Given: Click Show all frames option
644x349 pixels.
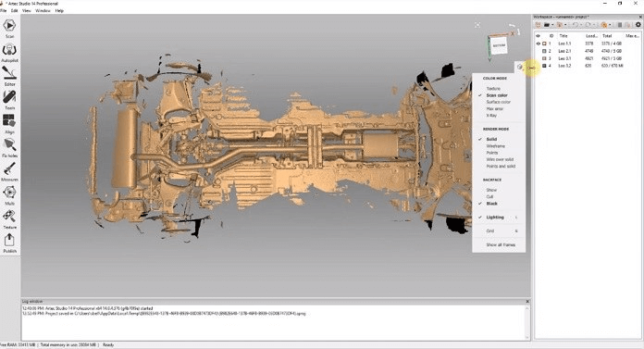Looking at the screenshot, I should pos(501,244).
